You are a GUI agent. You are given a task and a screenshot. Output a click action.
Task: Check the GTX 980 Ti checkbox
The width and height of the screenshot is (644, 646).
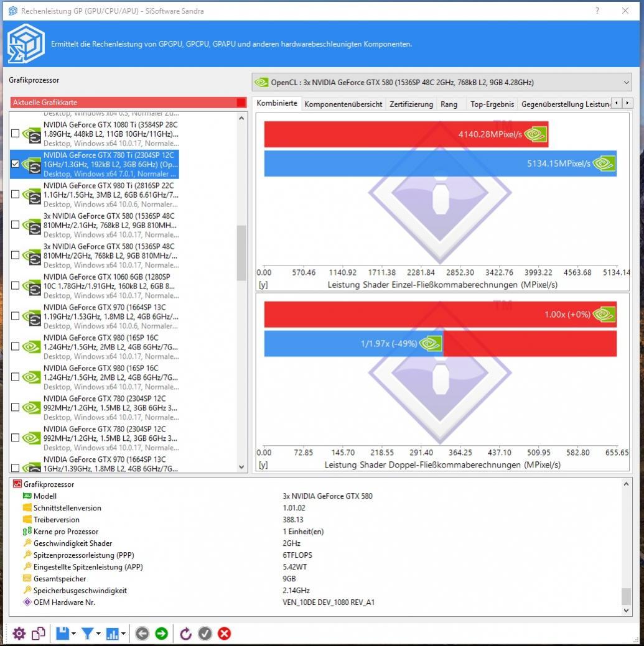pos(16,194)
